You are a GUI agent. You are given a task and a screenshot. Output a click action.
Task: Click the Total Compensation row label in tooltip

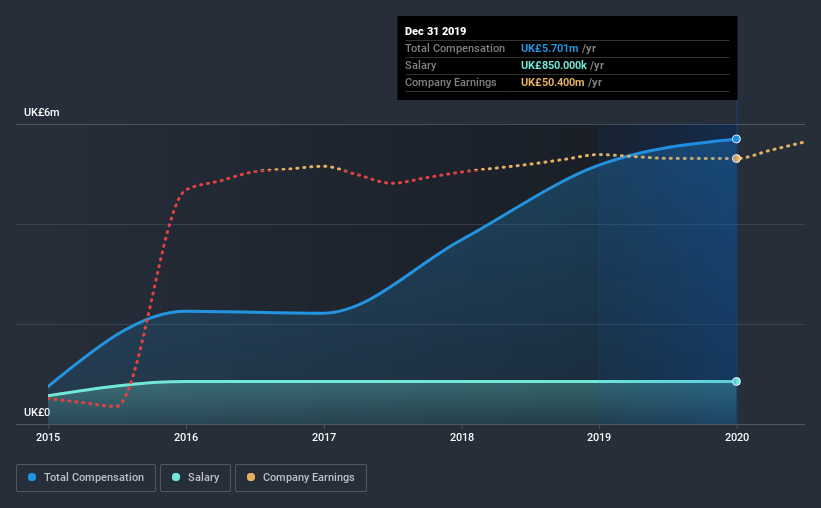(454, 48)
